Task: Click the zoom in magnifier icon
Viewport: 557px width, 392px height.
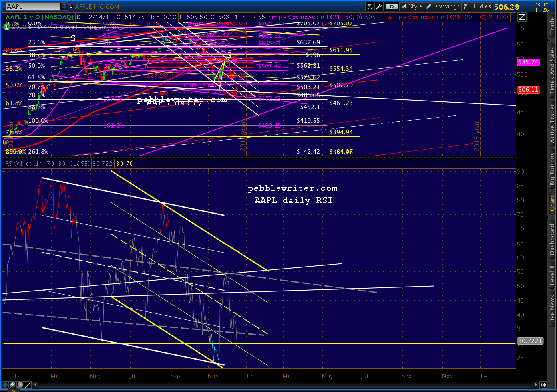Action: (x=13, y=385)
